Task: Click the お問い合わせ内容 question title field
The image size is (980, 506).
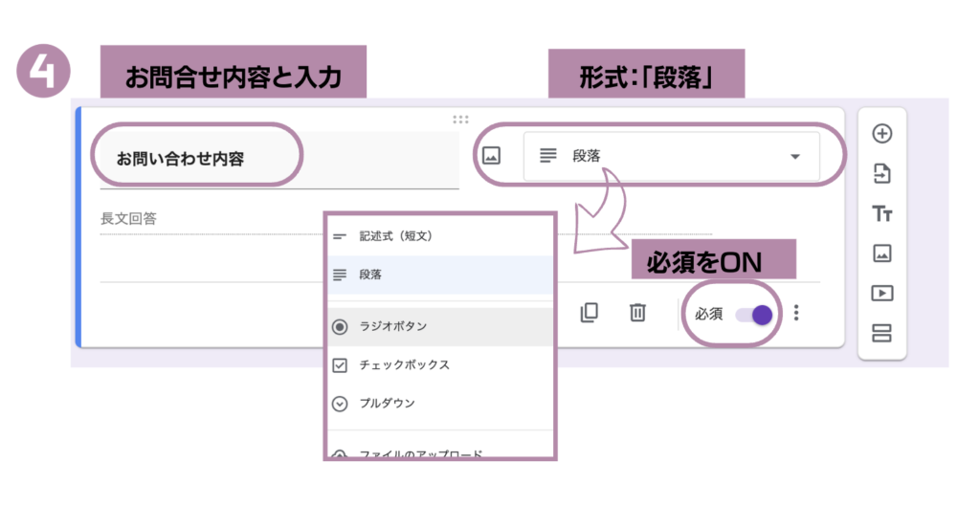Action: coord(278,159)
